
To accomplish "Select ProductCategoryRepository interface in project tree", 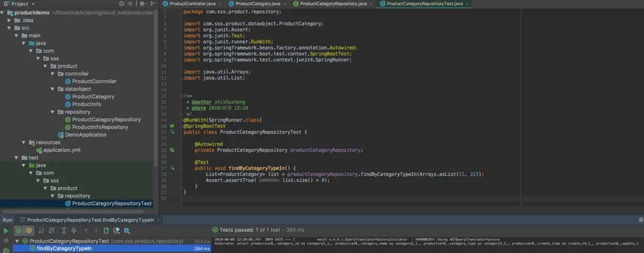I will click(x=106, y=119).
